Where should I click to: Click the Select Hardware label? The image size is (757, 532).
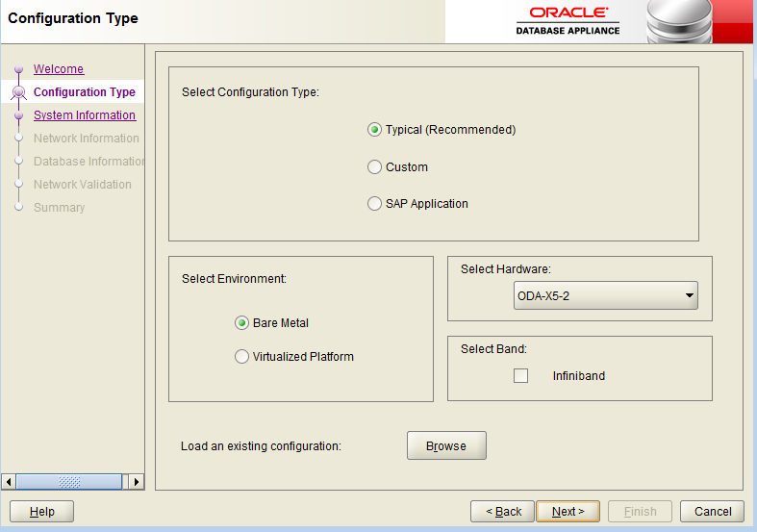[506, 269]
